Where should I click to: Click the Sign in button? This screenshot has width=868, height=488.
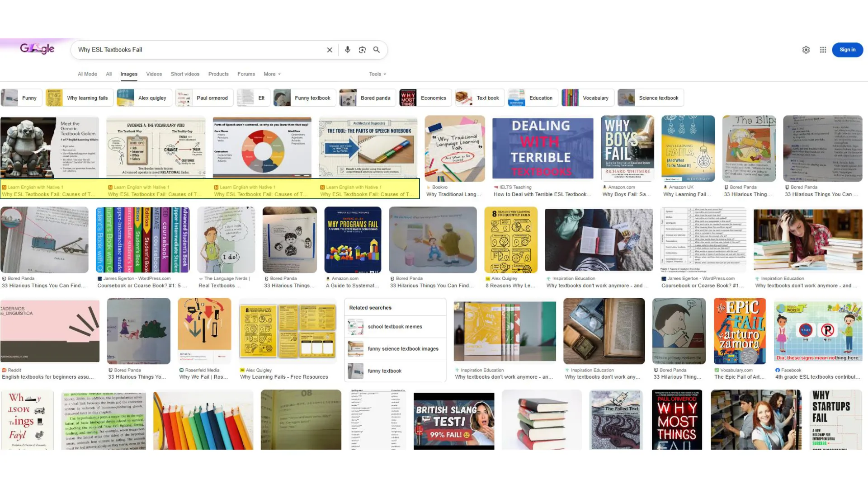point(847,50)
